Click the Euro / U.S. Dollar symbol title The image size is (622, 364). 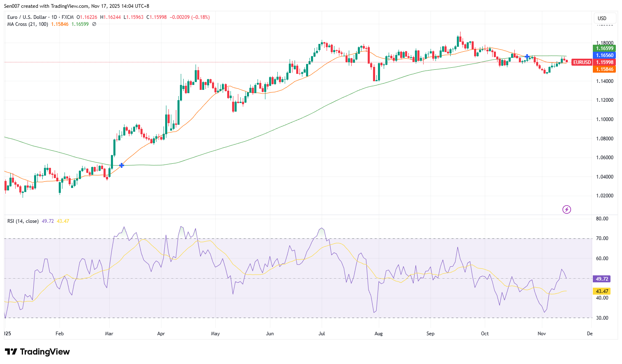tap(27, 17)
